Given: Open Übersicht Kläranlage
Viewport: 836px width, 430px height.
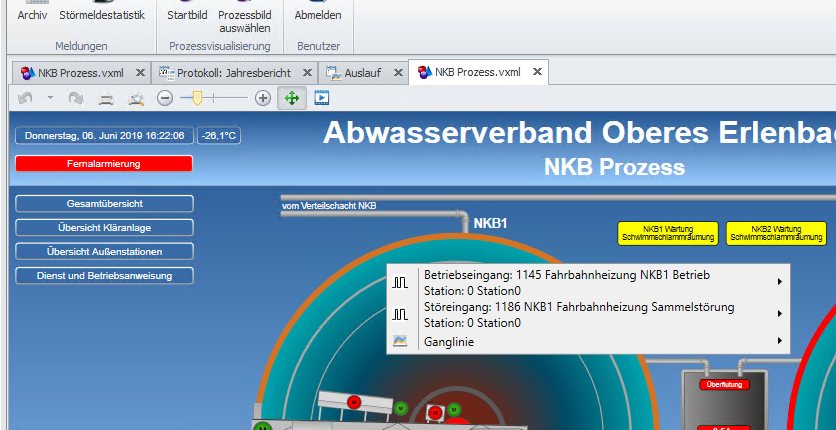Looking at the screenshot, I should click(x=104, y=228).
